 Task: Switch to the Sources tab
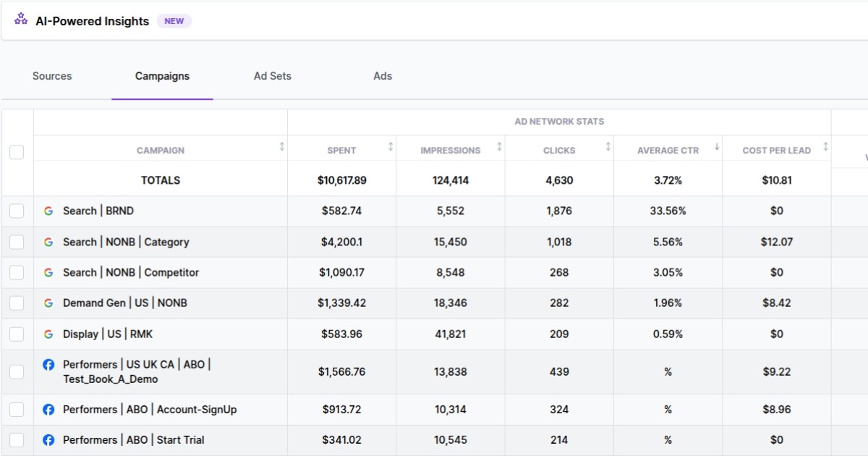coord(52,76)
